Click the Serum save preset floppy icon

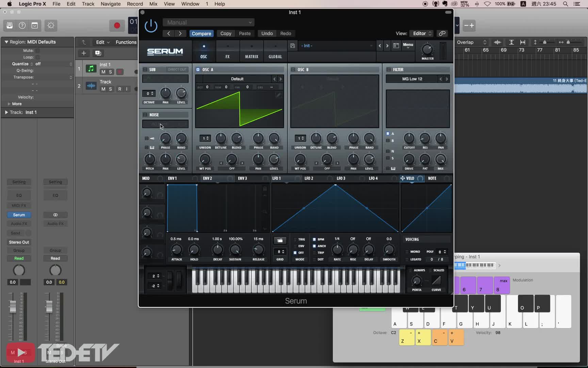pos(292,46)
